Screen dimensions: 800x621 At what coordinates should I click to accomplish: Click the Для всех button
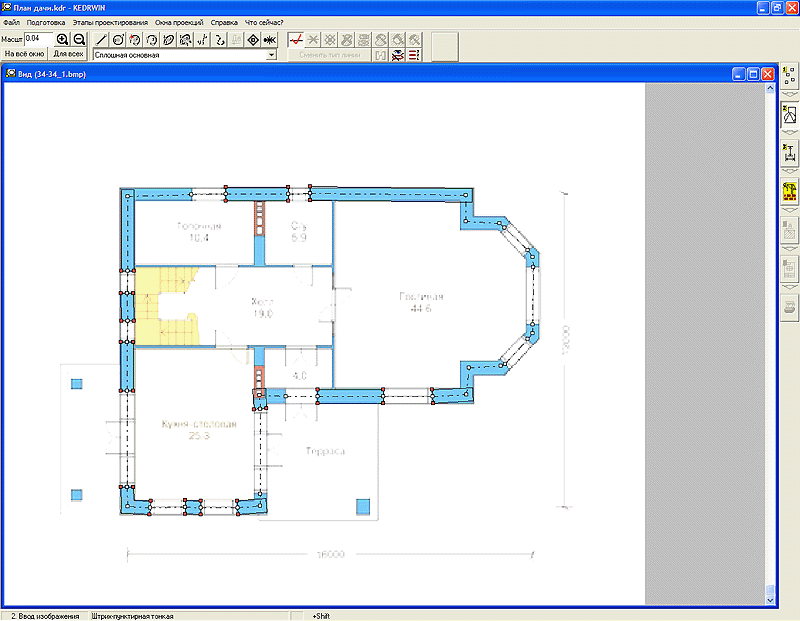point(68,54)
